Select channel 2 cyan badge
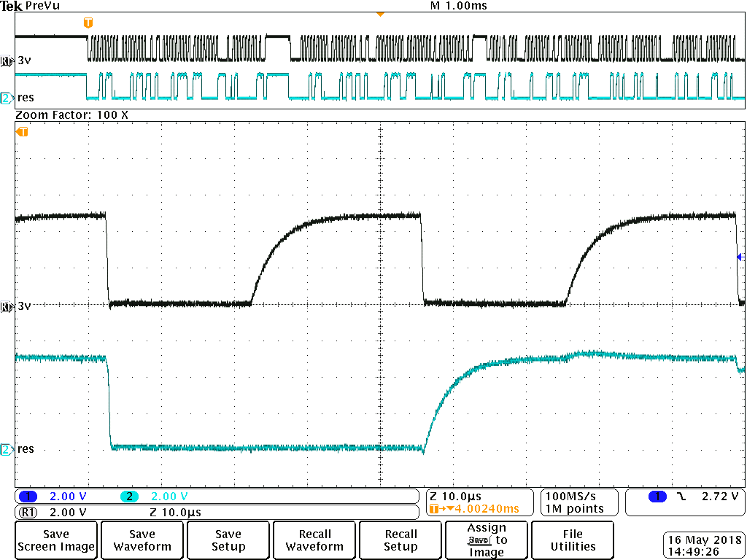The height and width of the screenshot is (560, 747). [129, 497]
